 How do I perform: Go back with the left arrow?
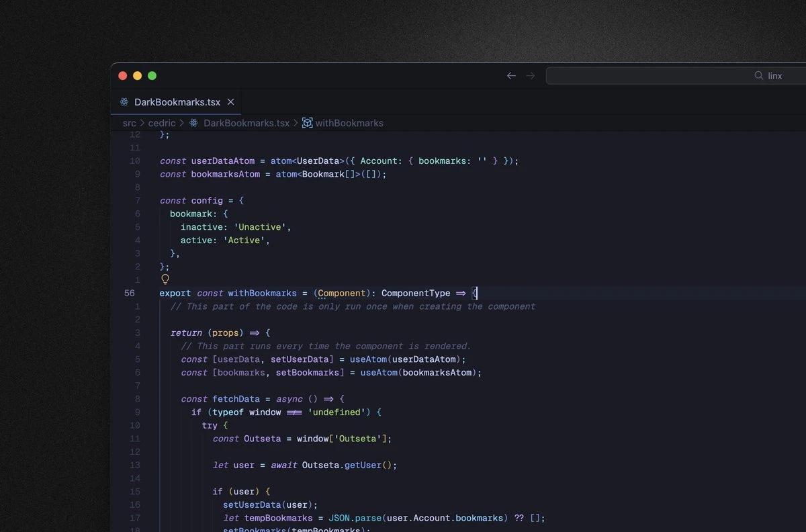click(511, 76)
